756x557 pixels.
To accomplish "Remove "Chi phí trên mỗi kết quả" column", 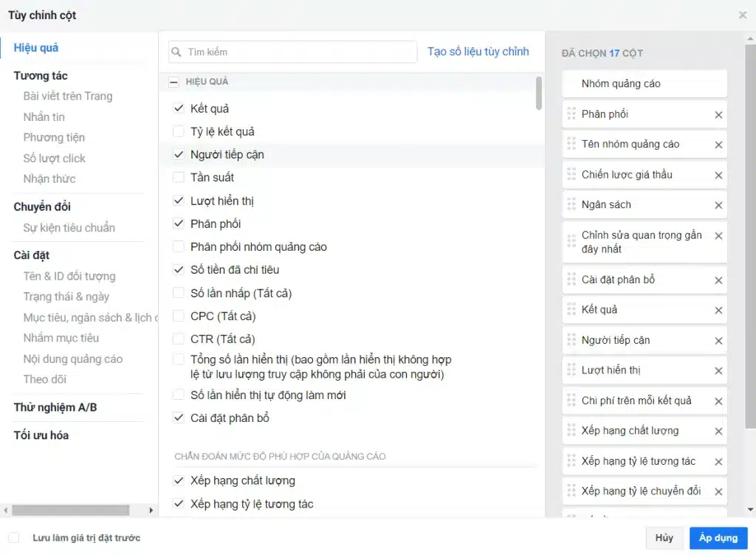I will 719,401.
